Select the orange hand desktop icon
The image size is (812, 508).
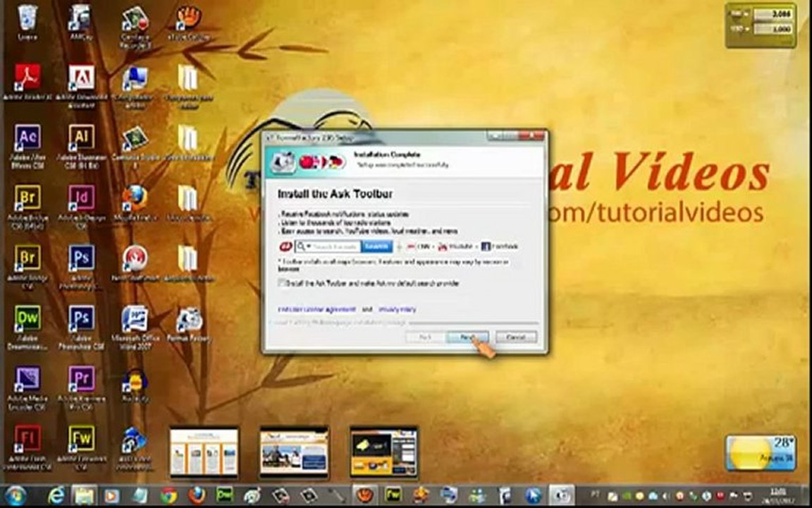click(x=188, y=23)
